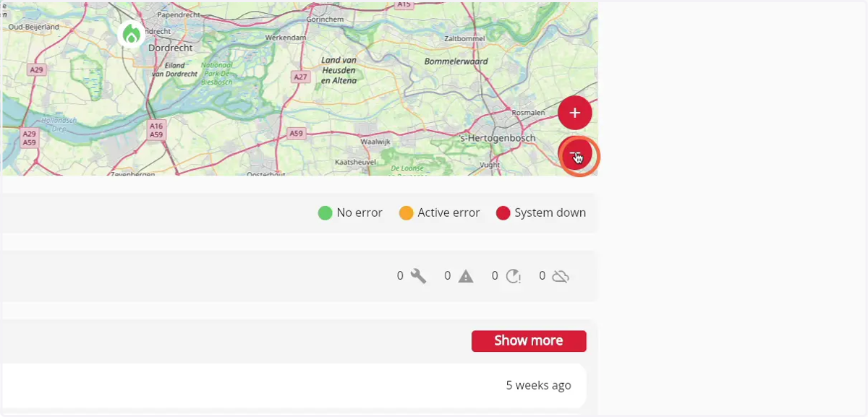
Task: Click the Land van Heusden en Altena label
Action: (x=339, y=71)
